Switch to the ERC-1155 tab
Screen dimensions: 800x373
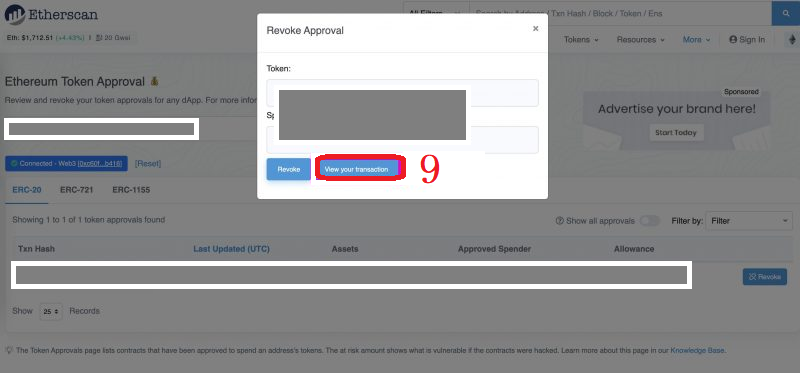(x=131, y=190)
